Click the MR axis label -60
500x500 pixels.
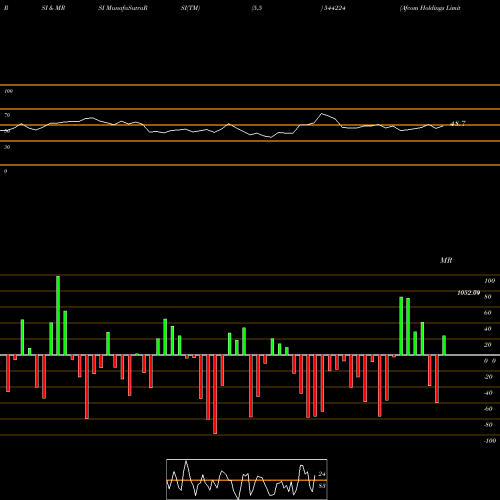click(x=488, y=409)
